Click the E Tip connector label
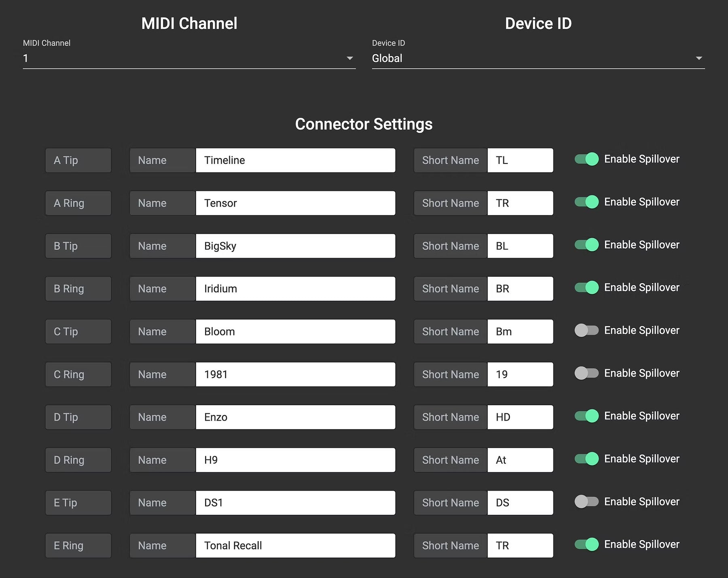Viewport: 728px width, 578px height. click(x=78, y=503)
